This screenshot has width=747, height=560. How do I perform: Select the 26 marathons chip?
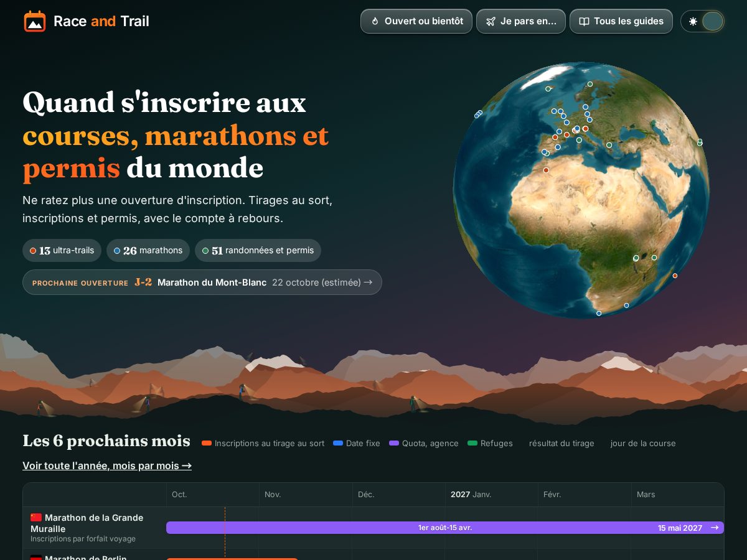[x=148, y=251]
